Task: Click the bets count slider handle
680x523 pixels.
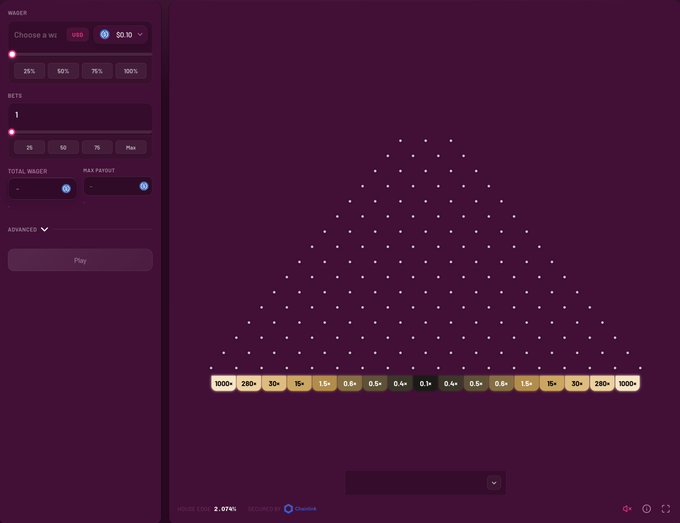Action: pyautogui.click(x=12, y=132)
